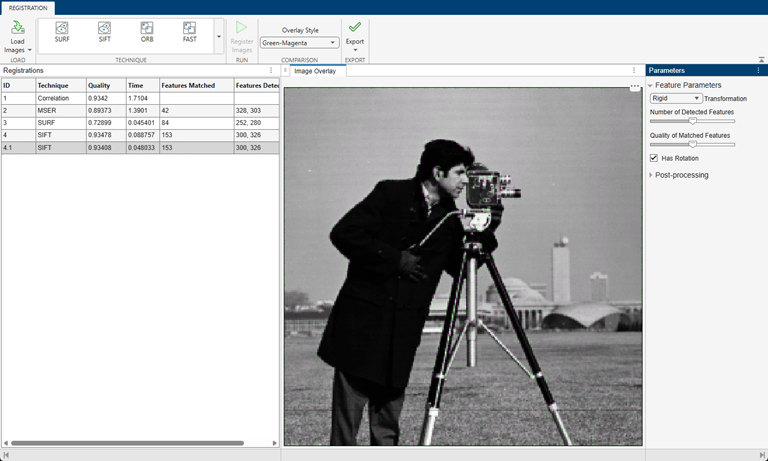This screenshot has height=461, width=768.
Task: Click the features detected value 328, 303
Action: pos(248,111)
